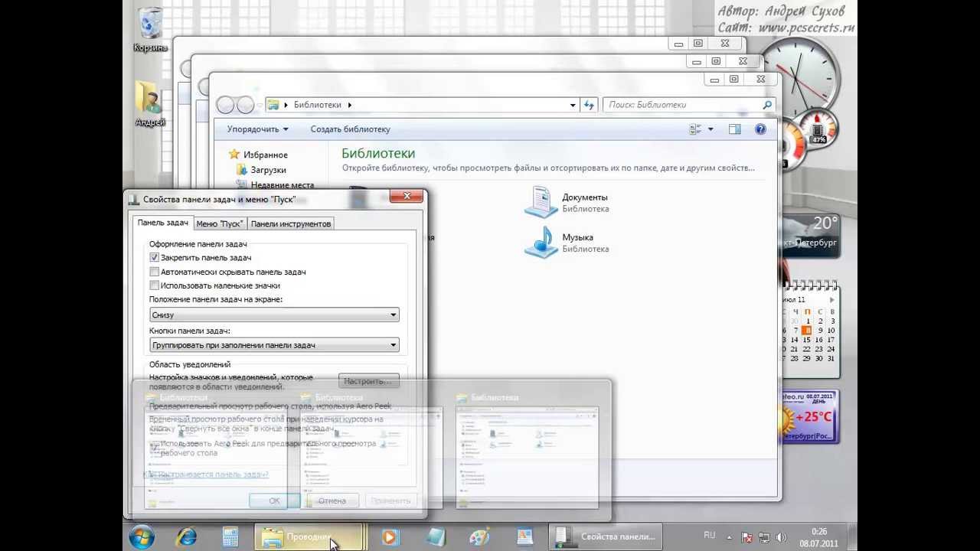980x551 pixels.
Task: Click the middle Библиотеки preview thumbnail
Action: tap(372, 457)
